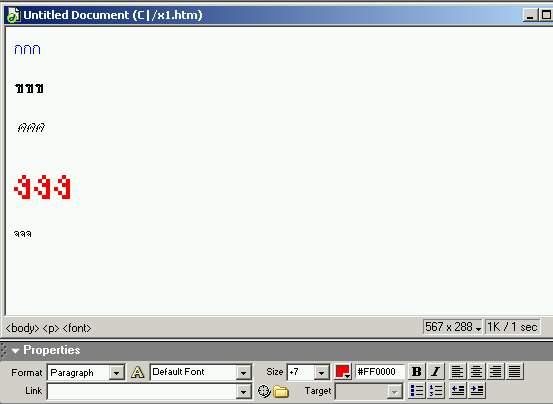
Task: Toggle Bold formatting button
Action: [417, 371]
